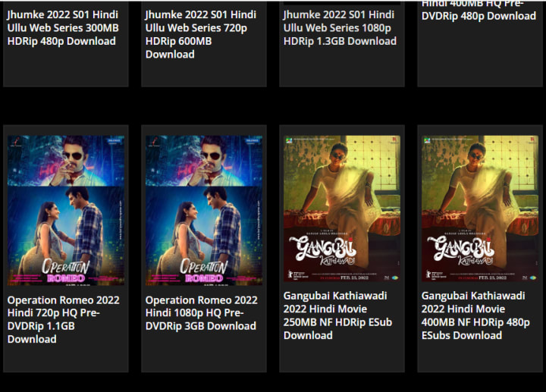
Task: Open Jhumke 2022 S01 300MB HDRip 480p link
Action: click(x=63, y=28)
